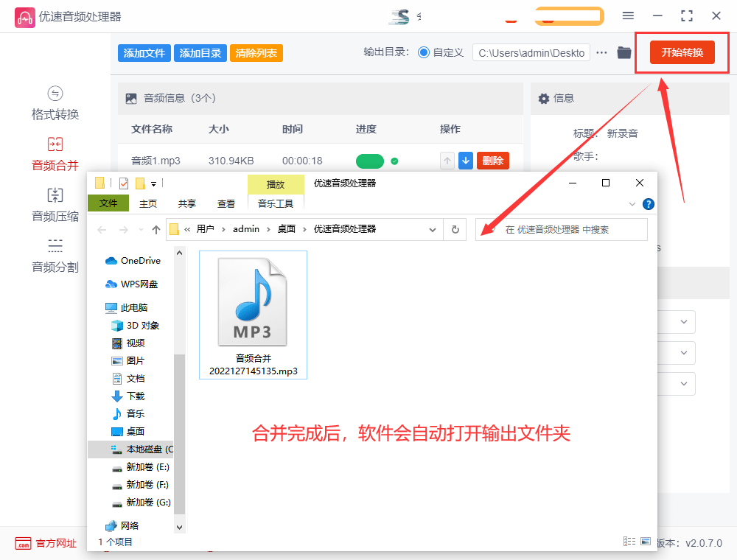This screenshot has height=560, width=737.
Task: Click the app logo of 优速音频处理器
Action: (24, 18)
